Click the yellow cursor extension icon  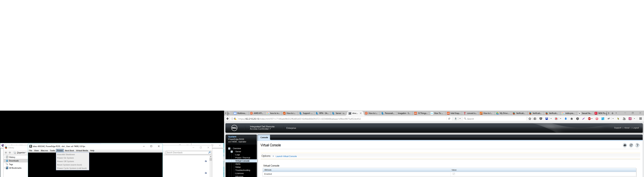(x=618, y=119)
